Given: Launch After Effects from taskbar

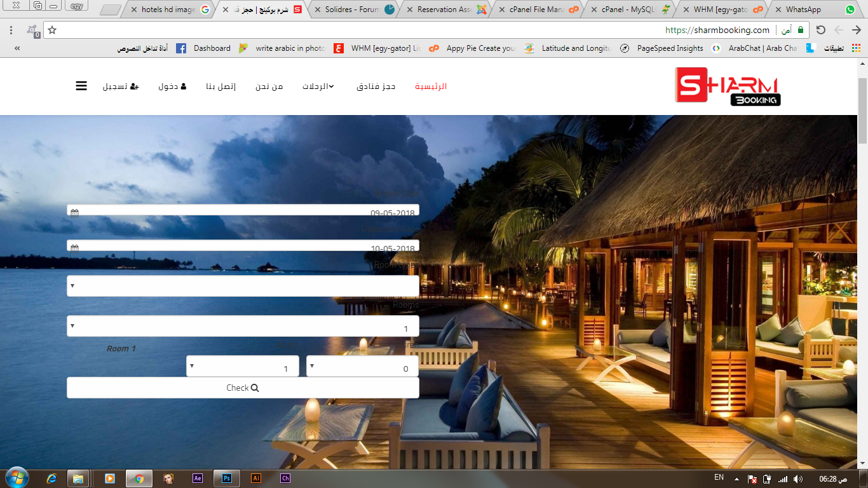Looking at the screenshot, I should pyautogui.click(x=198, y=478).
